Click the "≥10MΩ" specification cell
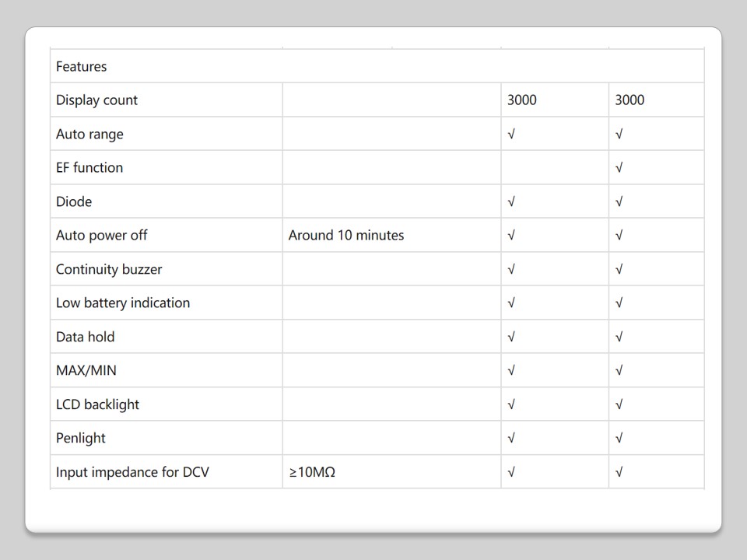747x560 pixels. click(x=312, y=473)
